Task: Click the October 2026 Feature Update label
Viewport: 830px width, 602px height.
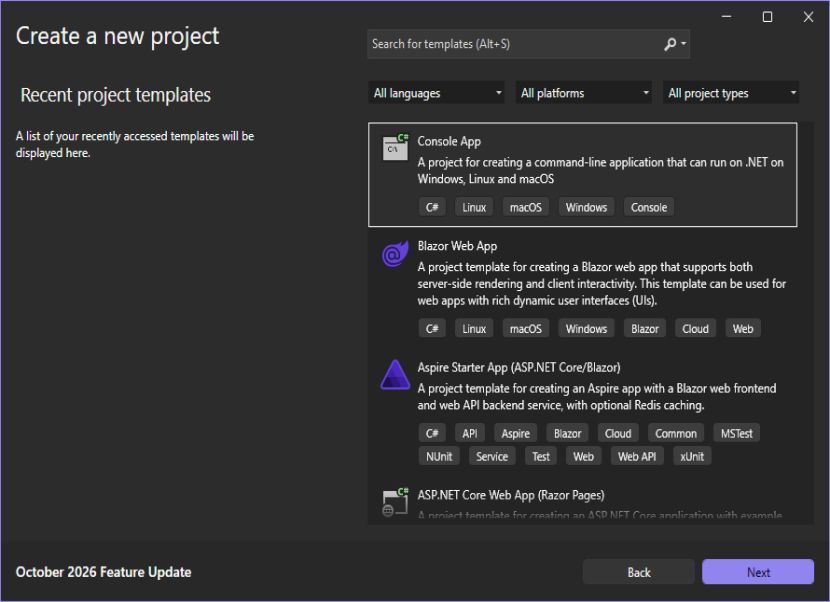Action: tap(103, 572)
